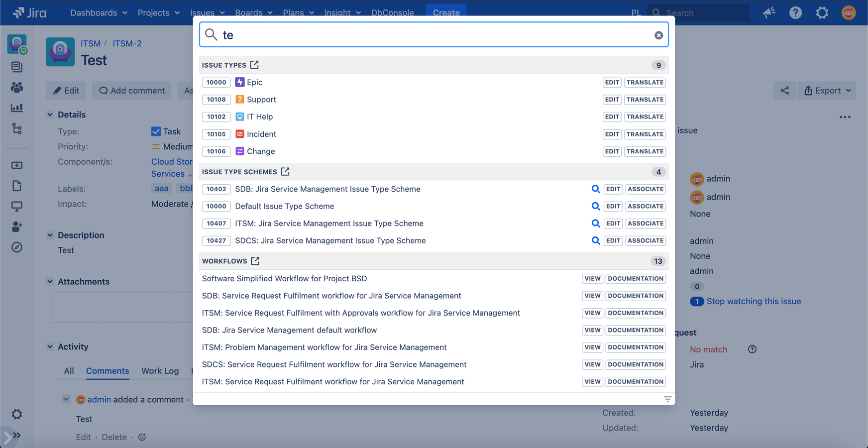Open Workflows external link icon
The image size is (868, 448).
point(255,261)
